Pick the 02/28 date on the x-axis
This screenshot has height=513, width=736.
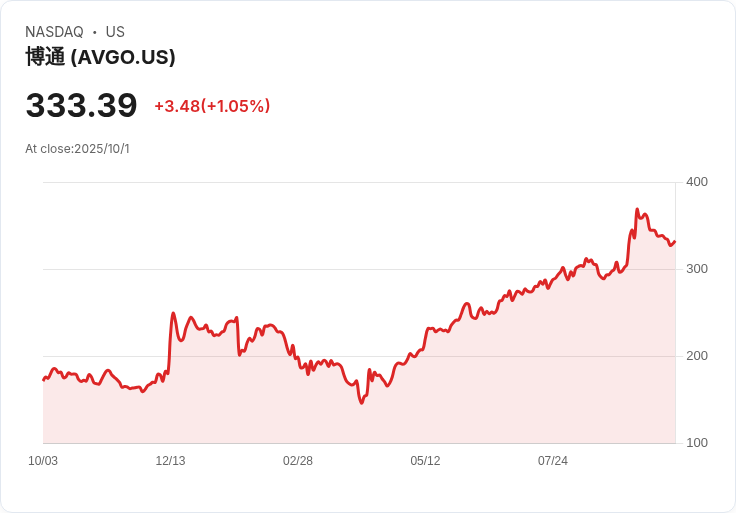pyautogui.click(x=298, y=461)
